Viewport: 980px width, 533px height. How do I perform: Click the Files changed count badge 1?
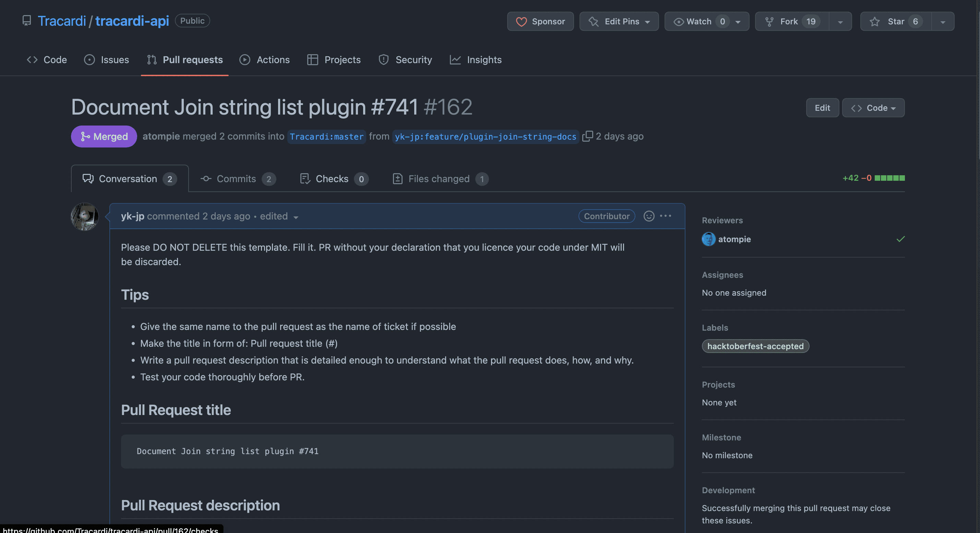[x=482, y=179]
